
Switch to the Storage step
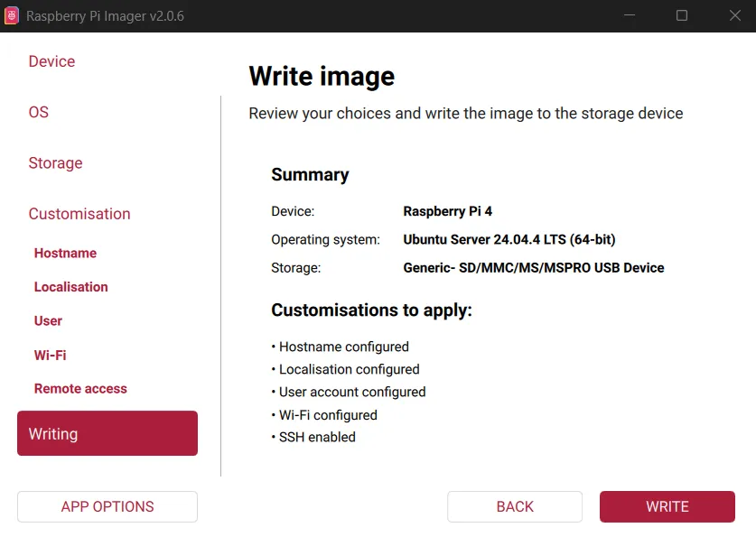(55, 163)
